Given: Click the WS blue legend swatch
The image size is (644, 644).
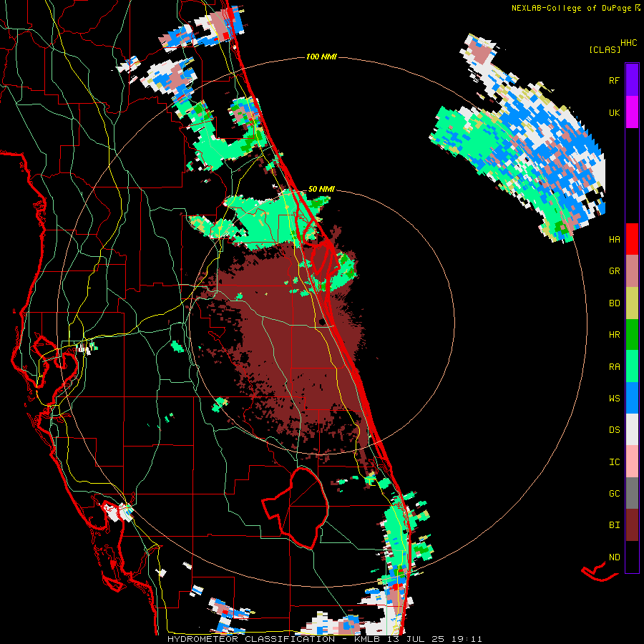Looking at the screenshot, I should coord(632,398).
